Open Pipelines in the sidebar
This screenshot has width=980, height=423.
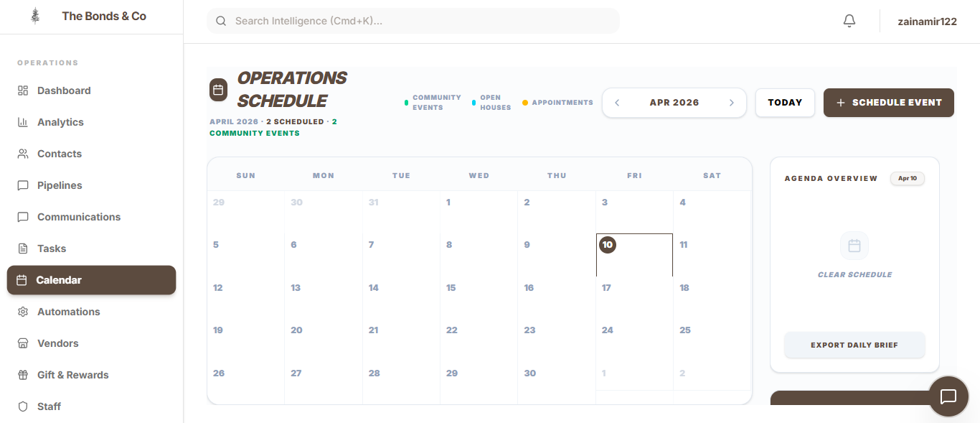tap(60, 185)
